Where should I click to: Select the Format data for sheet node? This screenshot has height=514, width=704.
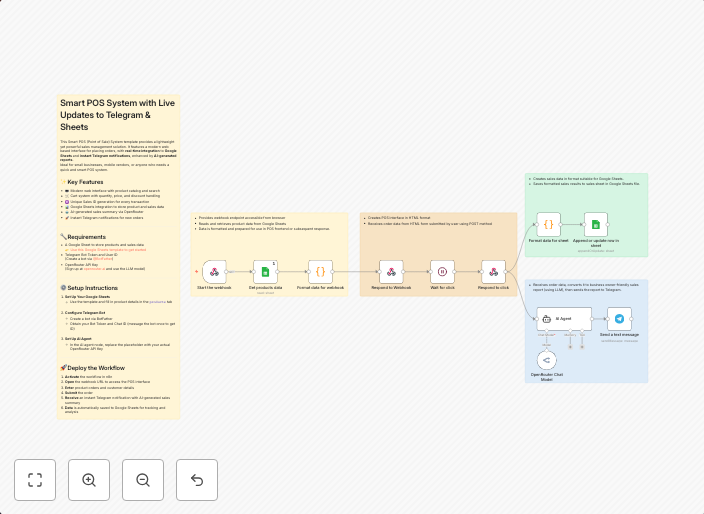click(549, 224)
